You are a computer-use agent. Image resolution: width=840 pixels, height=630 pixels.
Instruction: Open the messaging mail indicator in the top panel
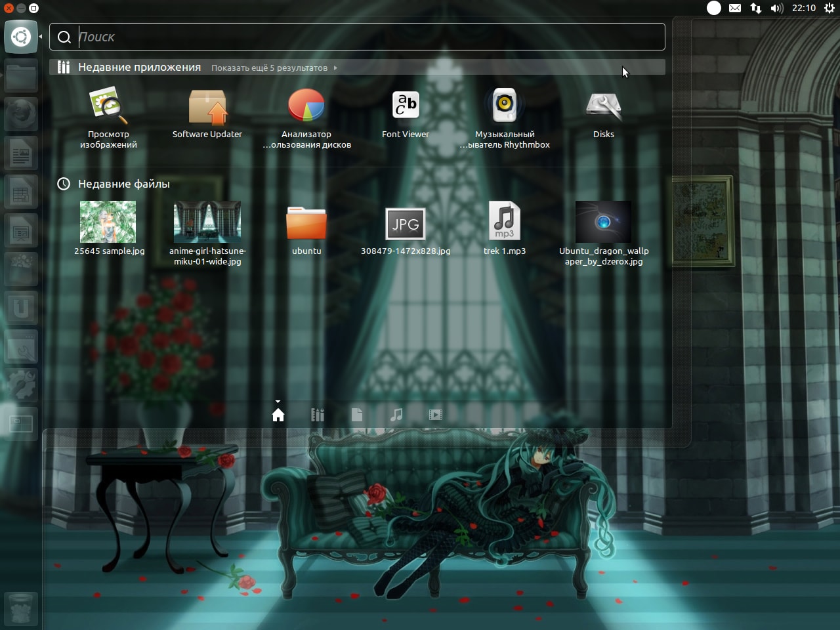pos(735,8)
